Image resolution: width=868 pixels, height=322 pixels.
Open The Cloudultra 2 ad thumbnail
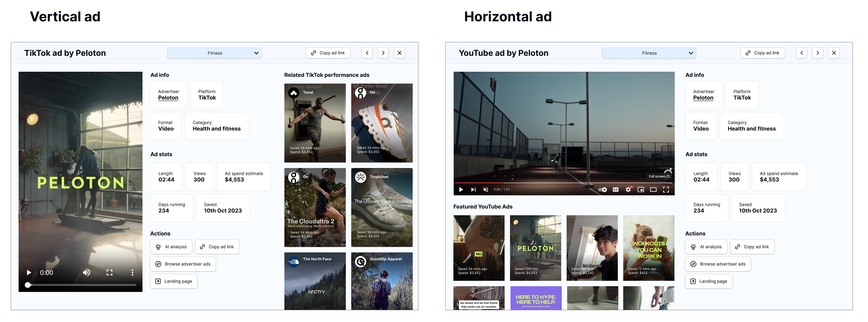coord(315,207)
